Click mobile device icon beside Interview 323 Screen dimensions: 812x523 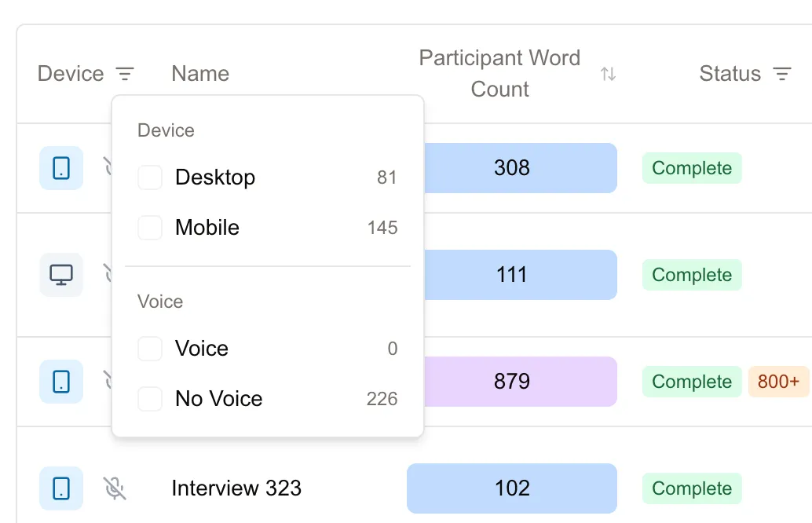tap(61, 488)
